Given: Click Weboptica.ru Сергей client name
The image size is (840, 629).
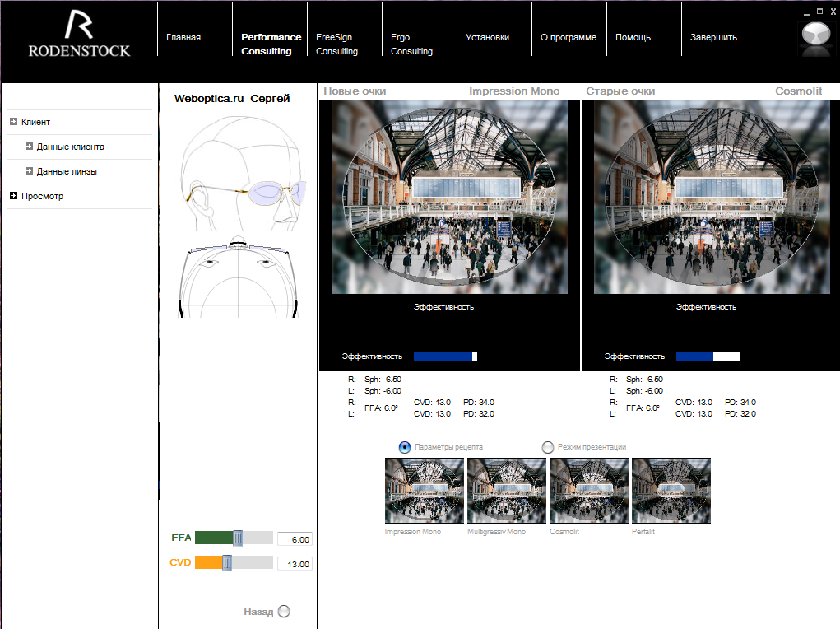Looking at the screenshot, I should coord(232,98).
